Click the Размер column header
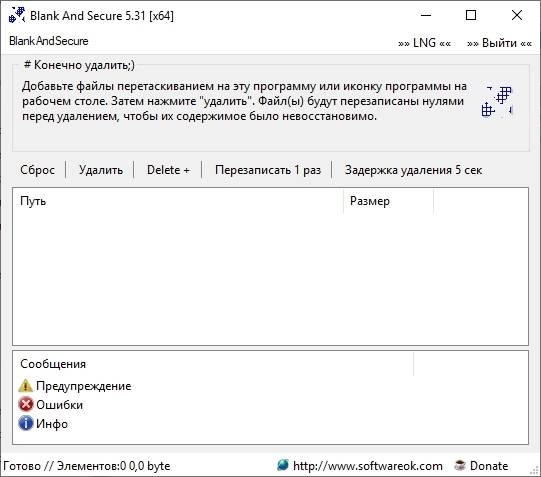Image resolution: width=541 pixels, height=477 pixels. pyautogui.click(x=388, y=201)
